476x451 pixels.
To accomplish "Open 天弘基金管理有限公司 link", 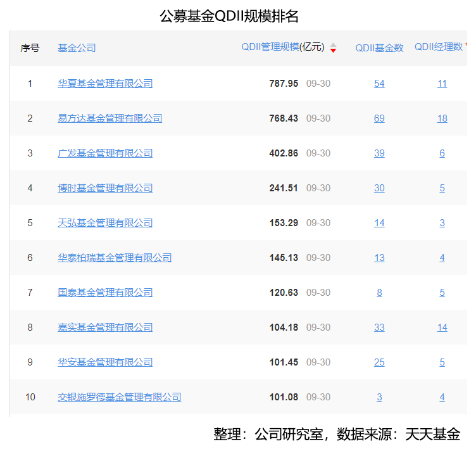I will (105, 223).
